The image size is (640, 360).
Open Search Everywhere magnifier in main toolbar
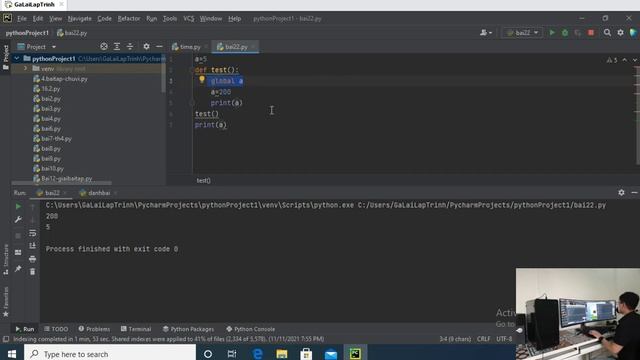click(607, 33)
